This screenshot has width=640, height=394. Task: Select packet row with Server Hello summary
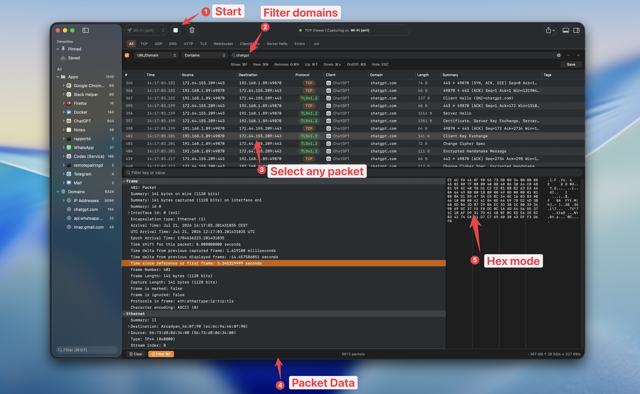click(x=353, y=113)
